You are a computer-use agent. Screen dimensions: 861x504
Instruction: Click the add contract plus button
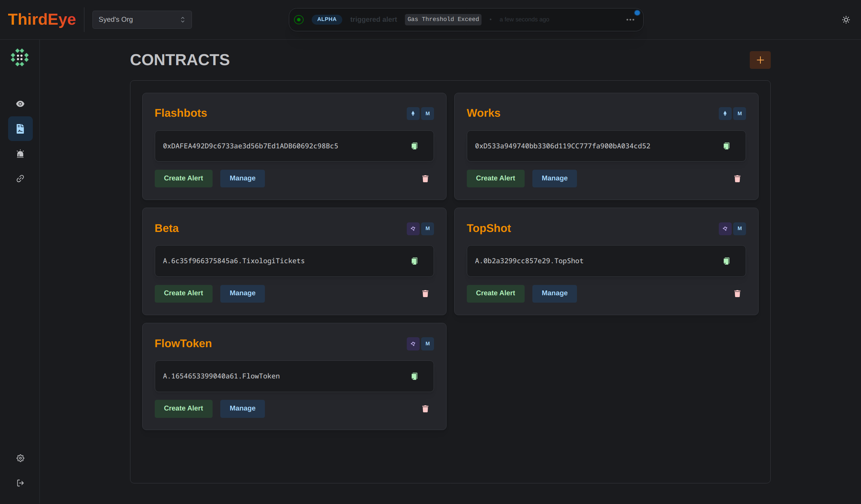click(x=760, y=60)
